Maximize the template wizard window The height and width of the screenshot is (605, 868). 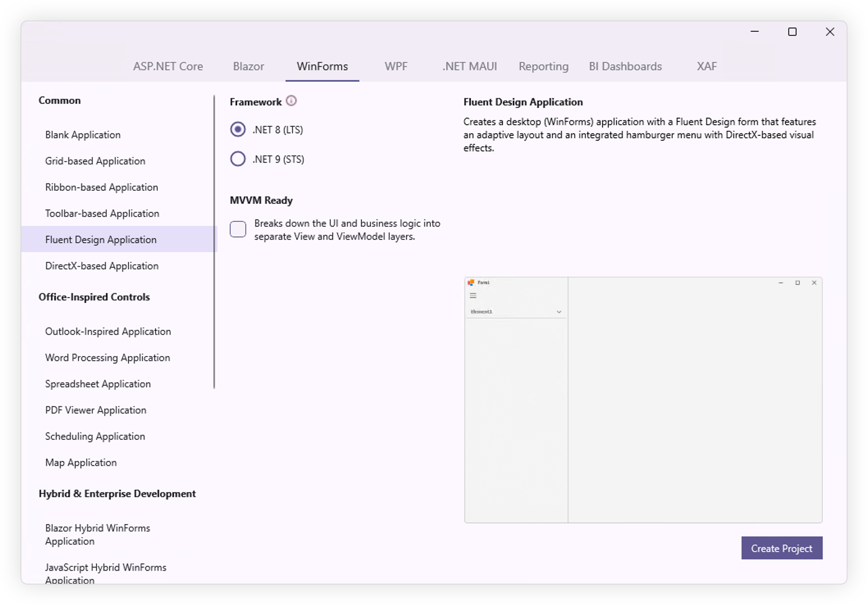tap(792, 32)
